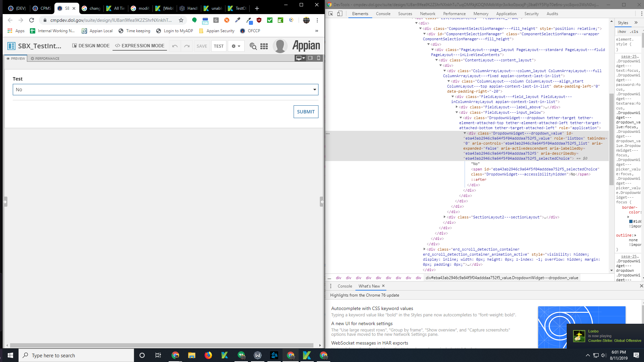Select the Design Mode cursor icon

74,46
